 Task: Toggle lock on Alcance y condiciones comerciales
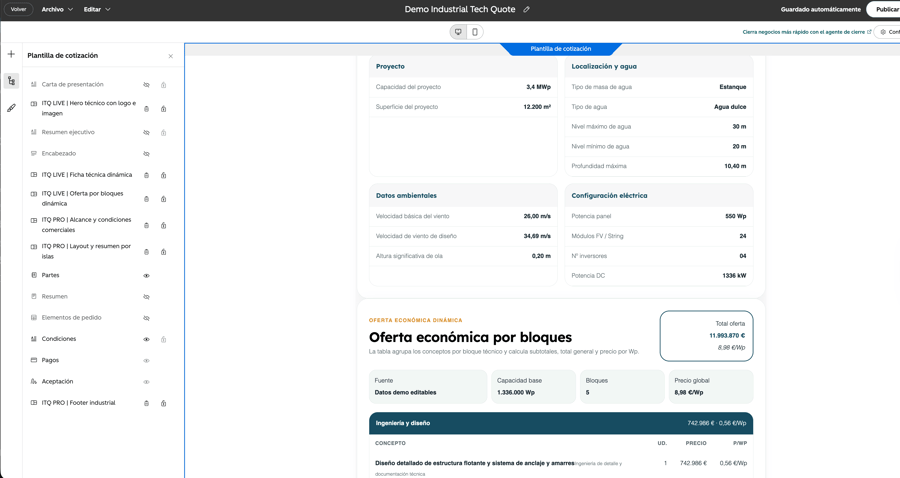[x=164, y=226]
